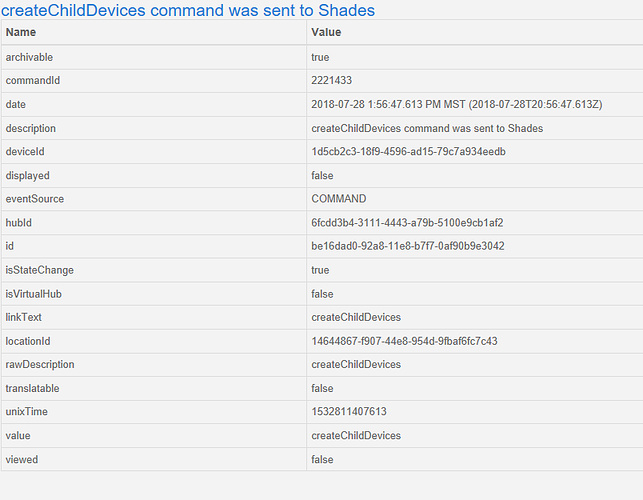Click the description row value text
This screenshot has height=500, width=643.
427,128
